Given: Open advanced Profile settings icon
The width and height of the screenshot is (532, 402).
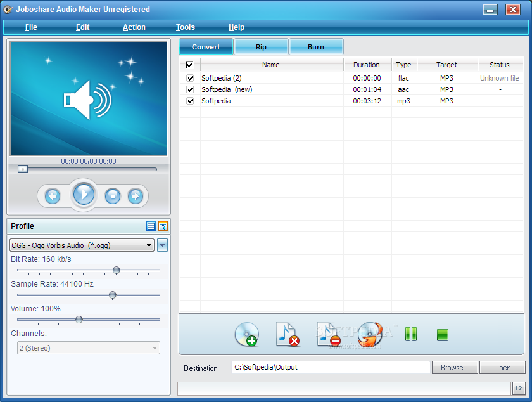Looking at the screenshot, I should pos(163,226).
